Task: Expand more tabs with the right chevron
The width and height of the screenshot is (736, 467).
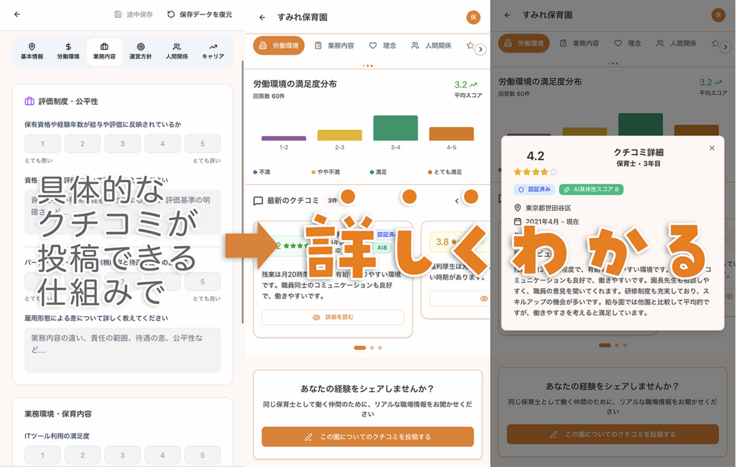Action: [x=480, y=49]
